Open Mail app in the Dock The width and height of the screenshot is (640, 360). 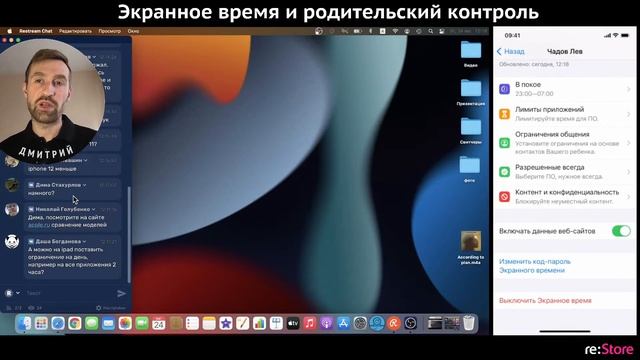pyautogui.click(x=108, y=324)
